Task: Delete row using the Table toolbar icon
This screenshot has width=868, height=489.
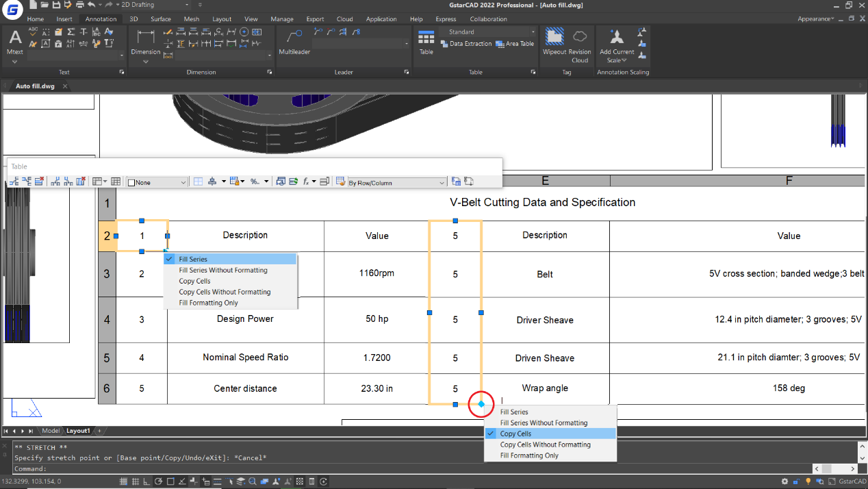Action: (x=40, y=181)
